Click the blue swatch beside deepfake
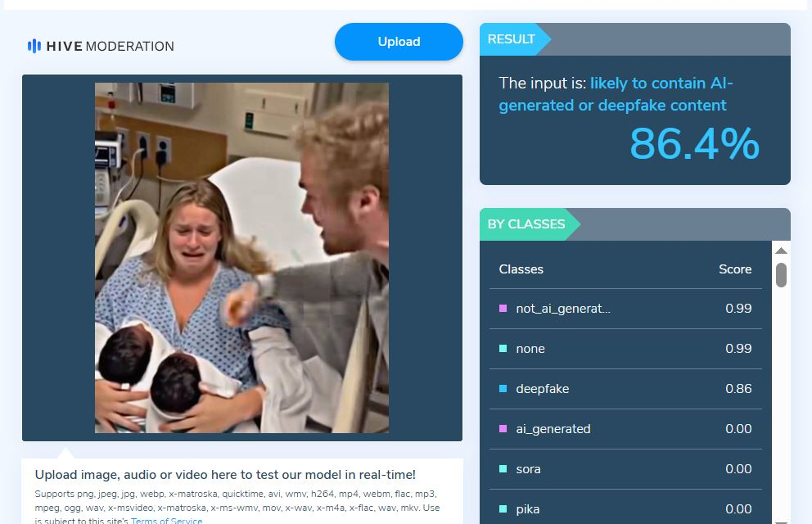The width and height of the screenshot is (812, 524). [503, 389]
